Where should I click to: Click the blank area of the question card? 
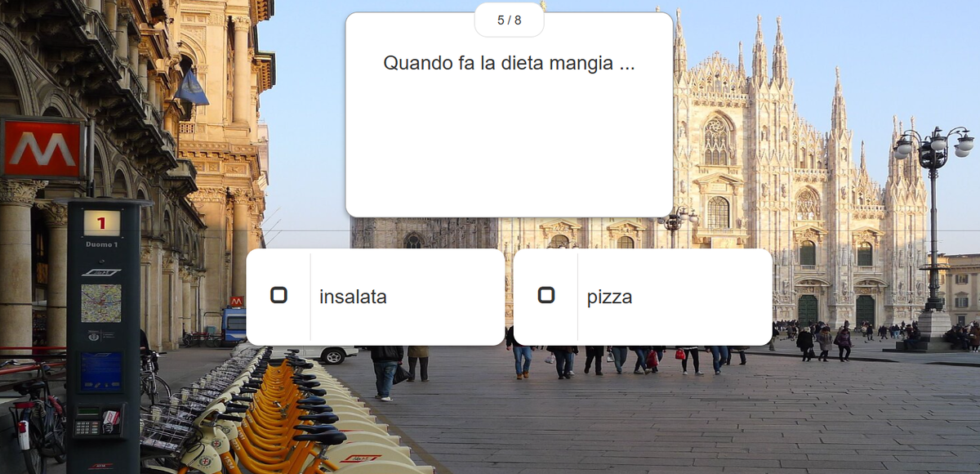tap(509, 147)
